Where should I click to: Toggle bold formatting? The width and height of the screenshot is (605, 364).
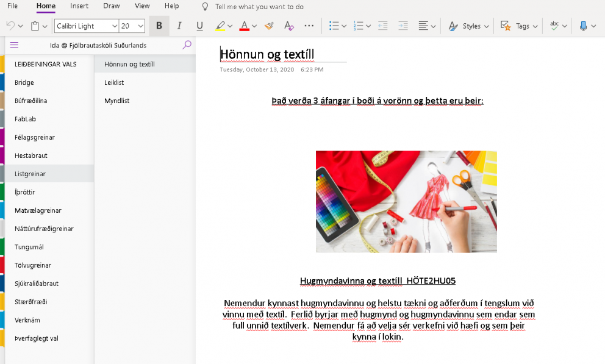159,26
